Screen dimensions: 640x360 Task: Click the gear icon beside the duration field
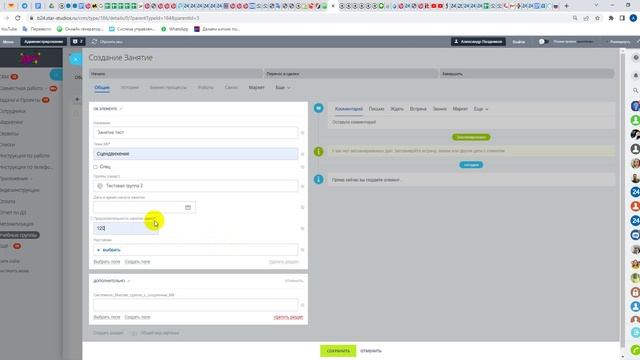pos(302,229)
